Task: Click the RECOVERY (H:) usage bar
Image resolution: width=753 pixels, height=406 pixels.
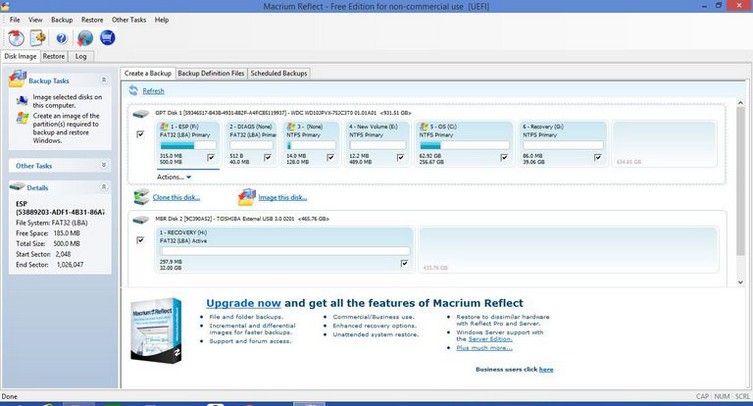Action: [285, 251]
